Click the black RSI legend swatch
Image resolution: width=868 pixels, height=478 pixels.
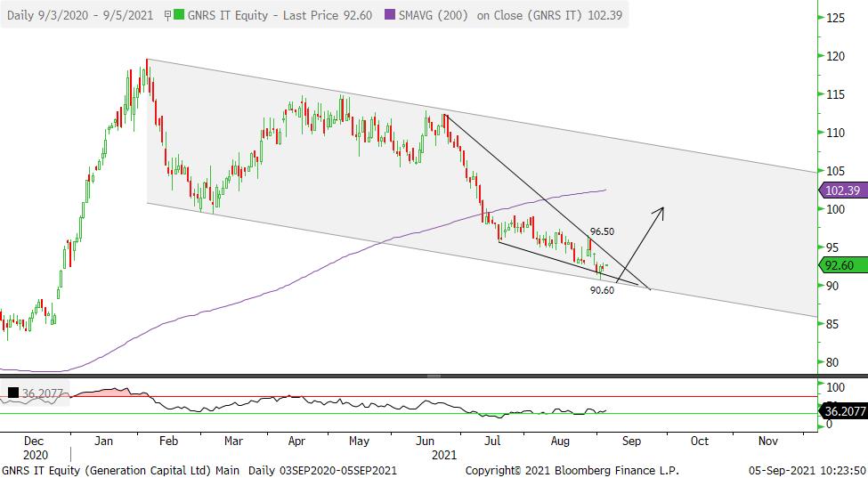[12, 393]
